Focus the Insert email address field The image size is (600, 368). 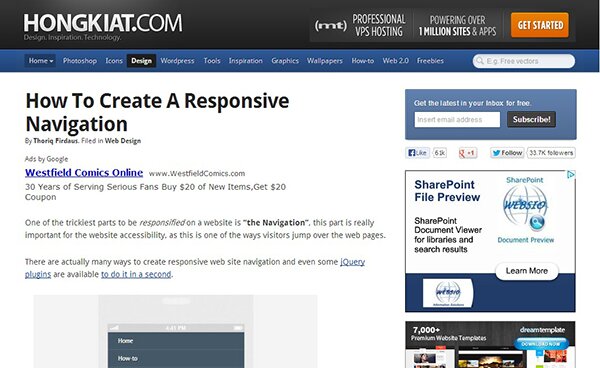457,120
